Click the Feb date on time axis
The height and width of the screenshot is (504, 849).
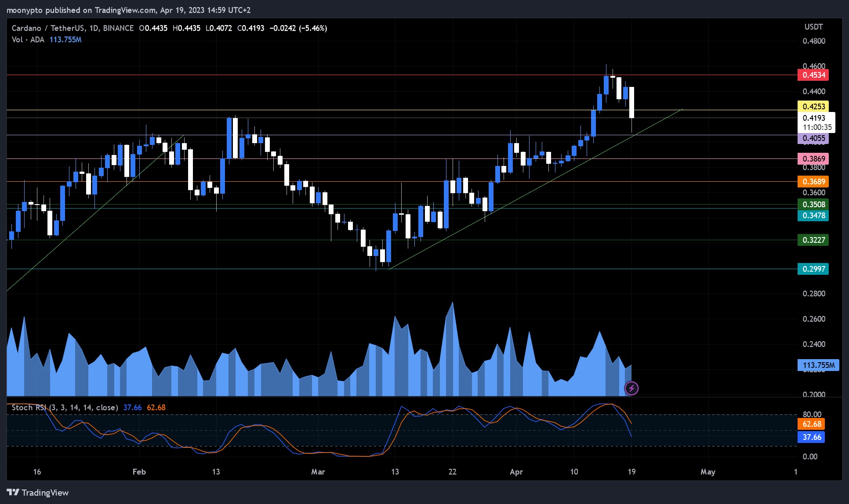139,472
